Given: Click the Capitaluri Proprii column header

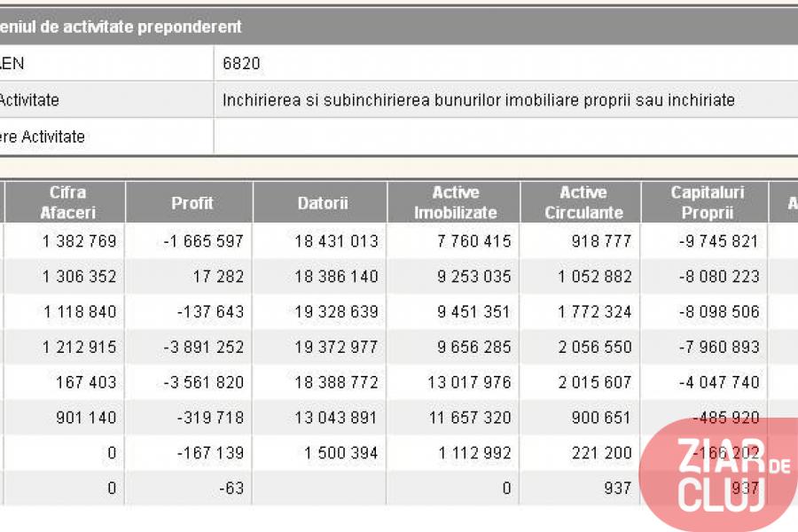Looking at the screenshot, I should coord(707,202).
